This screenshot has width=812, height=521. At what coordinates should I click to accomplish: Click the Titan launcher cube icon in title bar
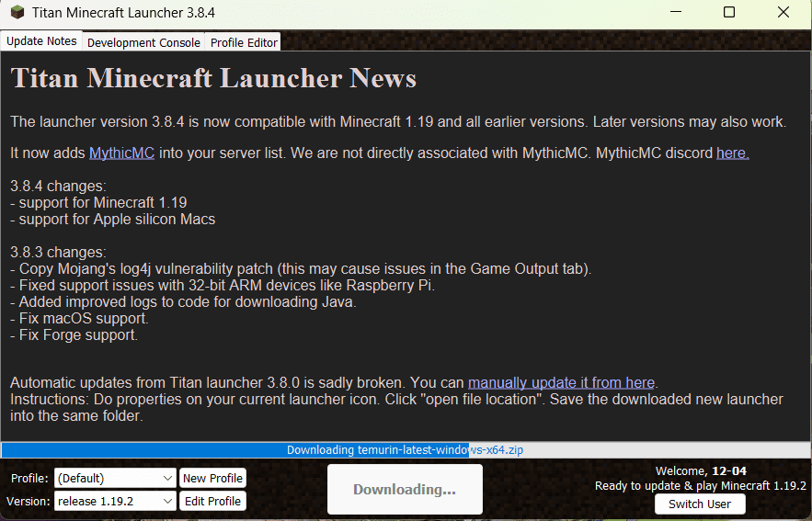point(17,12)
